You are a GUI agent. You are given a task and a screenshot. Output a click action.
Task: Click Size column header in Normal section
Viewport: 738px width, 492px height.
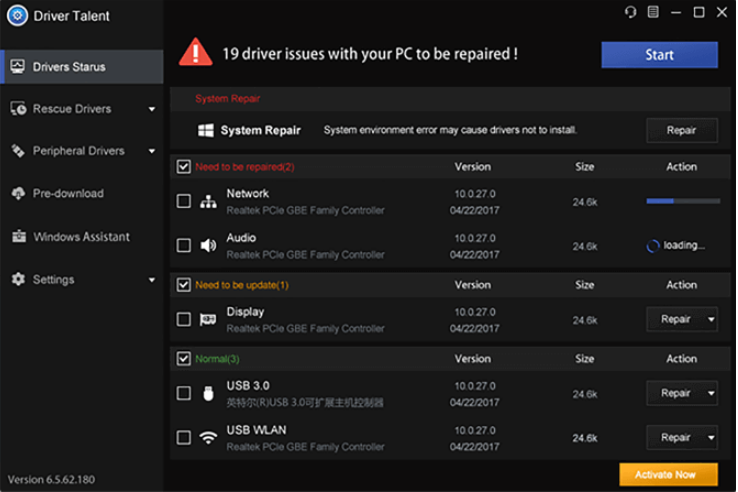pyautogui.click(x=585, y=359)
